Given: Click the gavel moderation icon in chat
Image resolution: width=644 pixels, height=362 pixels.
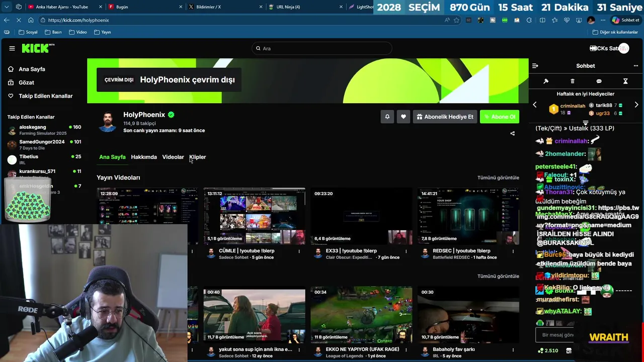Looking at the screenshot, I should click(x=546, y=81).
